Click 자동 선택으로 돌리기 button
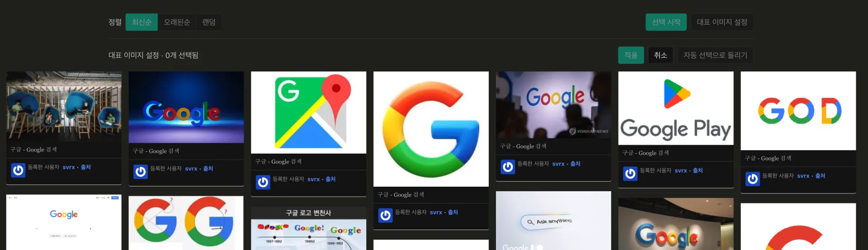 point(715,55)
